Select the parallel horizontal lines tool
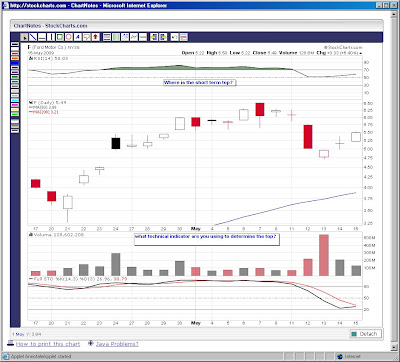Viewport: 400px width, 362px height. click(x=107, y=37)
